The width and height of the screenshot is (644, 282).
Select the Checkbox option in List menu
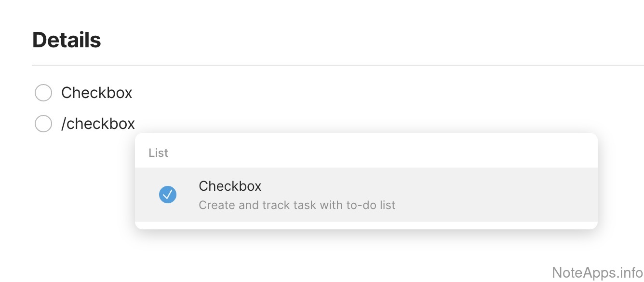230,186
